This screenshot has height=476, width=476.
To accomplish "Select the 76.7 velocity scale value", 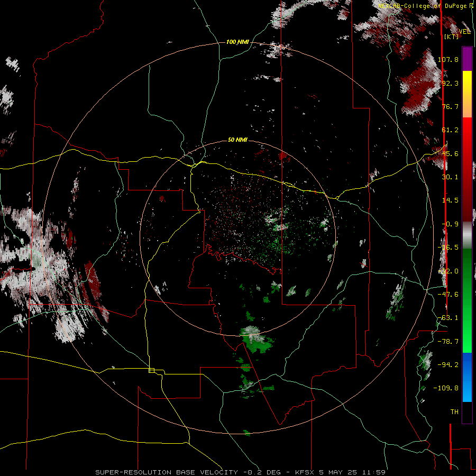I will tap(450, 106).
